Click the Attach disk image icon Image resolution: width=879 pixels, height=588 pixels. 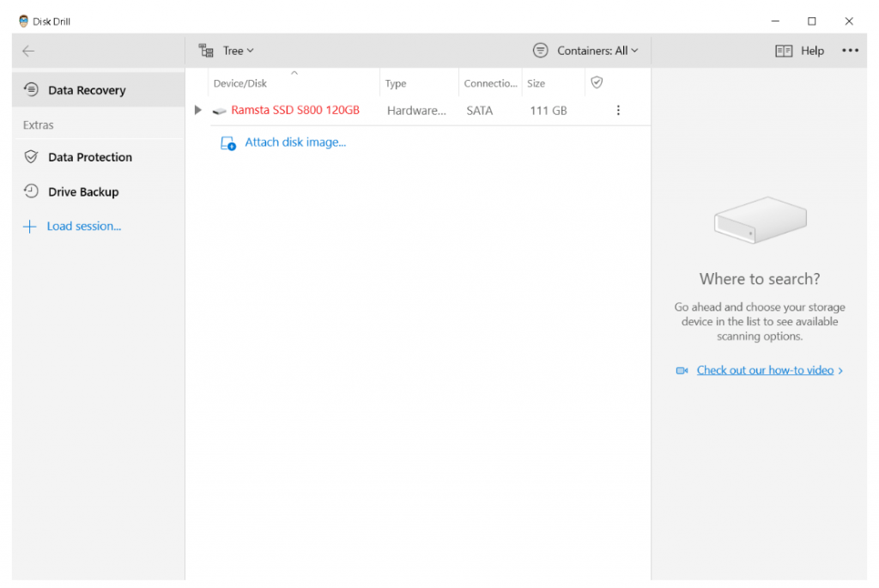227,143
